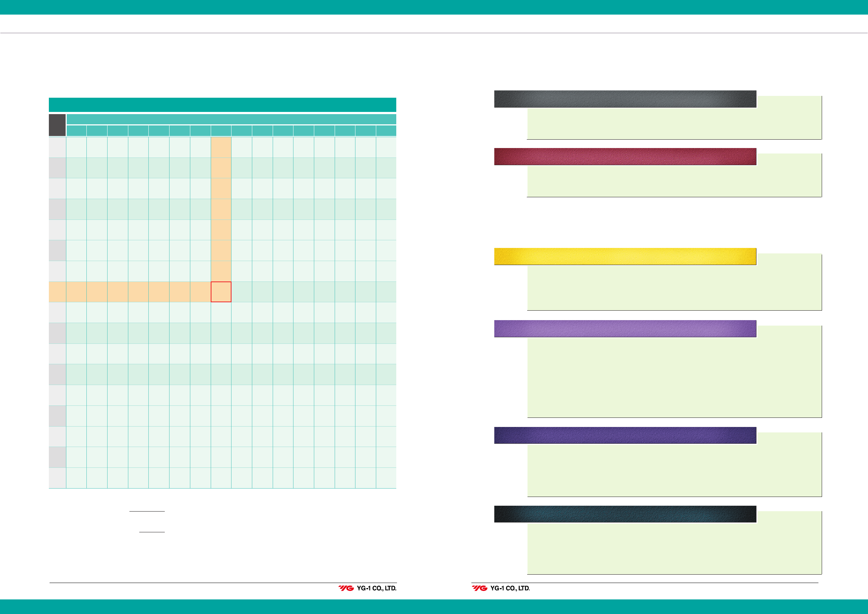Click the red-outlined highlighted table cell

(221, 292)
